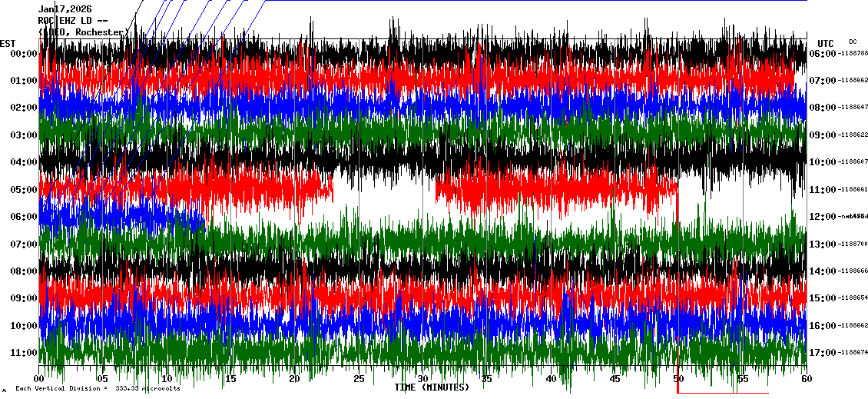Click the 17:00 UTC row label
The width and height of the screenshot is (868, 399).
pos(822,353)
